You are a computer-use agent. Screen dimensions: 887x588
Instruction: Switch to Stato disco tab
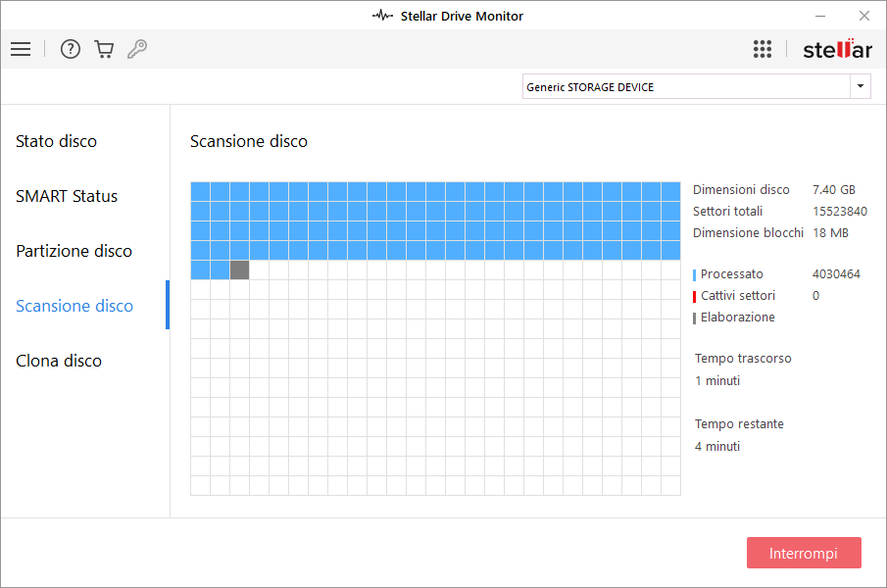coord(57,141)
